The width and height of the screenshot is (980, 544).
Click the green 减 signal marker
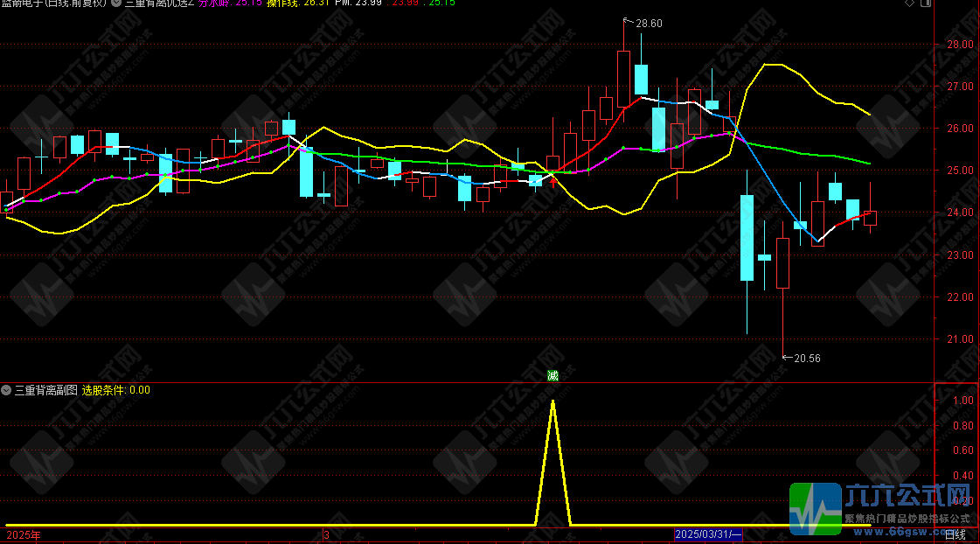coord(553,375)
